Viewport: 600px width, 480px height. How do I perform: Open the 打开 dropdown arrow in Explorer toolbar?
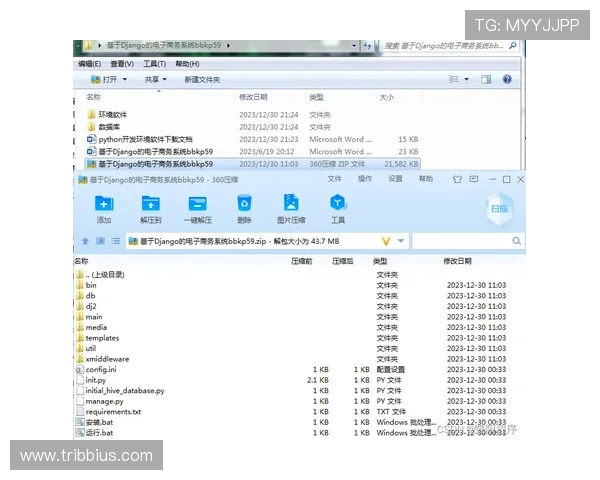125,79
